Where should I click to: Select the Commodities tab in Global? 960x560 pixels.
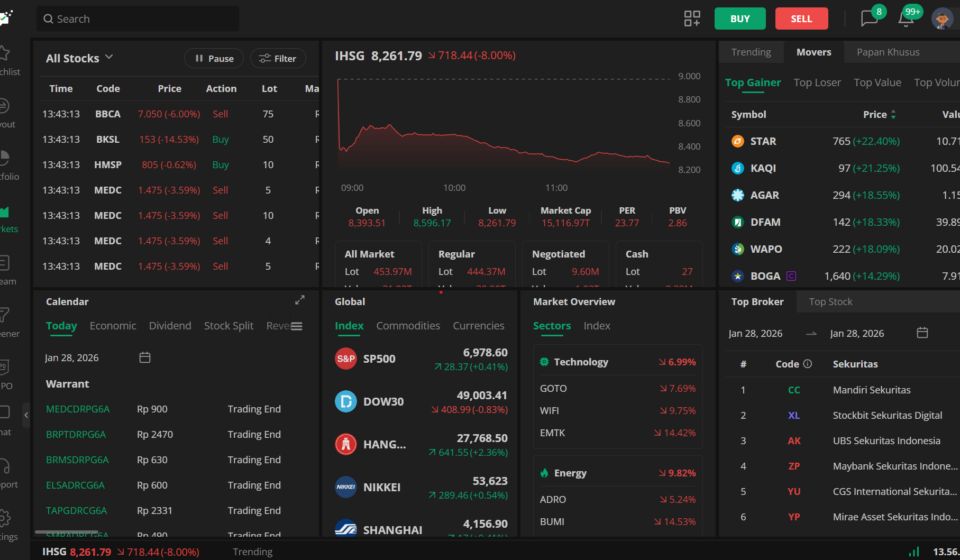pyautogui.click(x=408, y=326)
